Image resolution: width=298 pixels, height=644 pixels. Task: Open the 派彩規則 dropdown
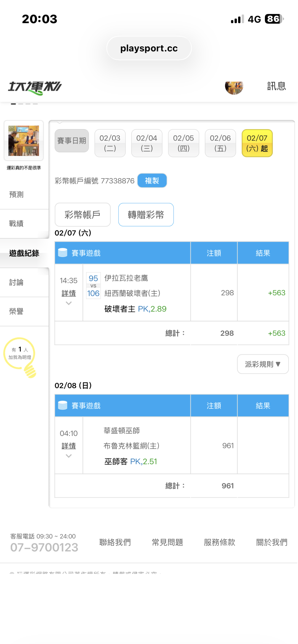(x=263, y=364)
